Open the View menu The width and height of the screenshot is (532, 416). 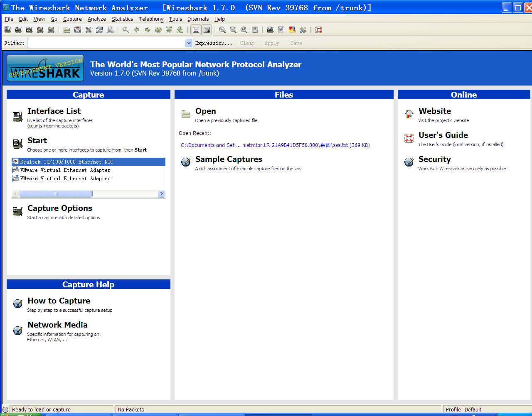[x=39, y=19]
